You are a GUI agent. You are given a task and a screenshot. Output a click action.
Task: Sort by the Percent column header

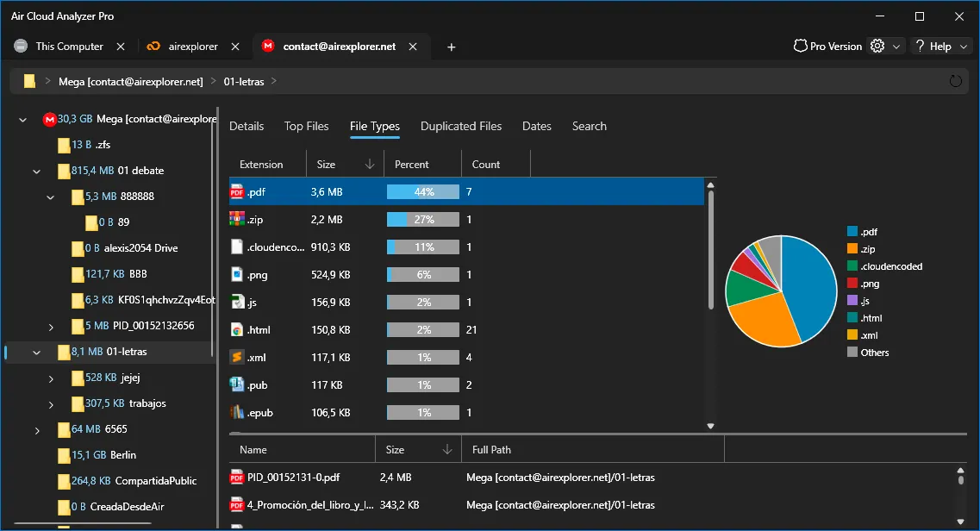(x=422, y=165)
